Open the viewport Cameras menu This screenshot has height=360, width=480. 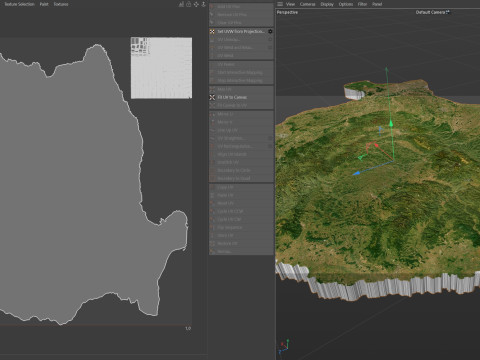(307, 4)
